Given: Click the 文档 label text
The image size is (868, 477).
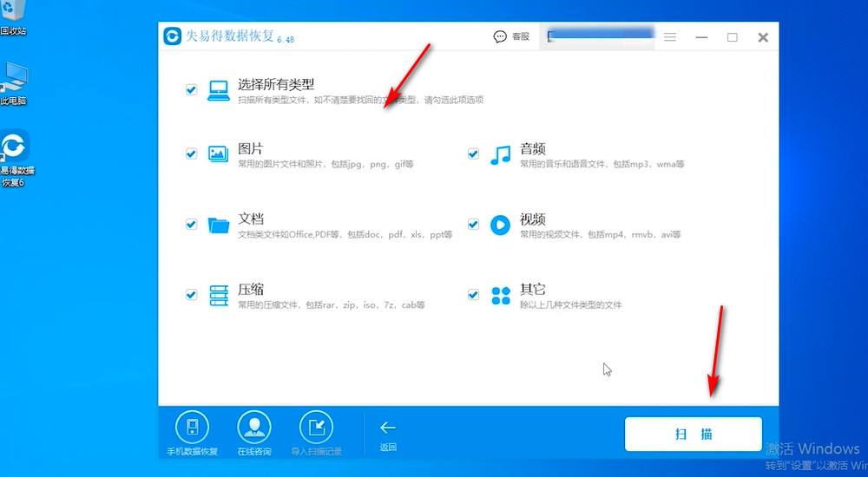Looking at the screenshot, I should pyautogui.click(x=251, y=219).
